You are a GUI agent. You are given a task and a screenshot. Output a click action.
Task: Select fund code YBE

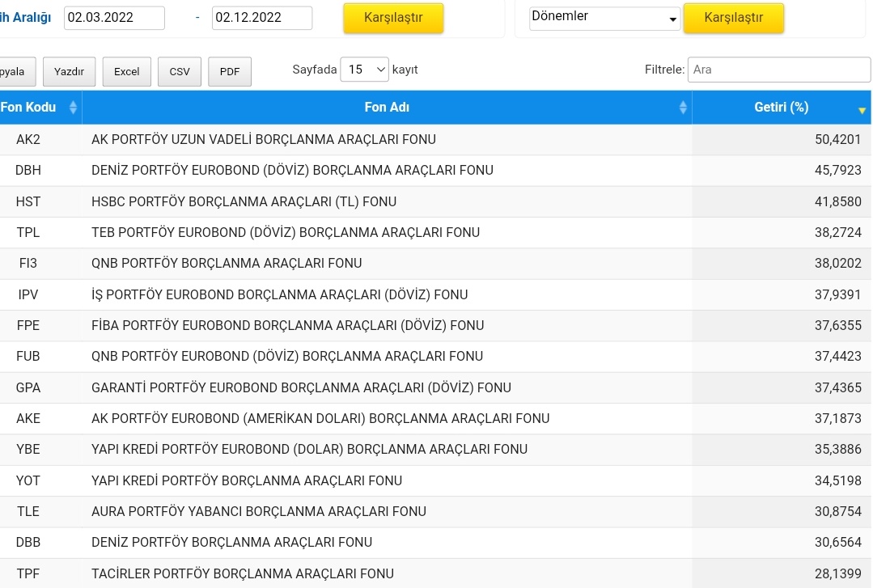coord(28,450)
